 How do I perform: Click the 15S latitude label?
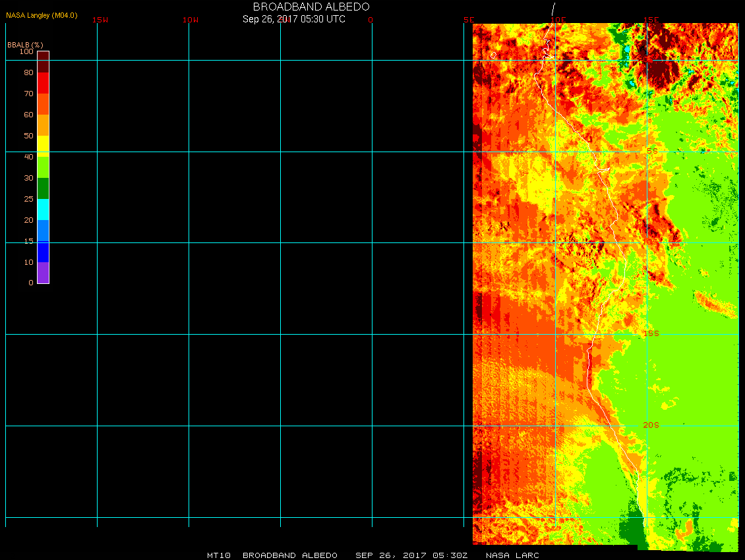point(651,334)
